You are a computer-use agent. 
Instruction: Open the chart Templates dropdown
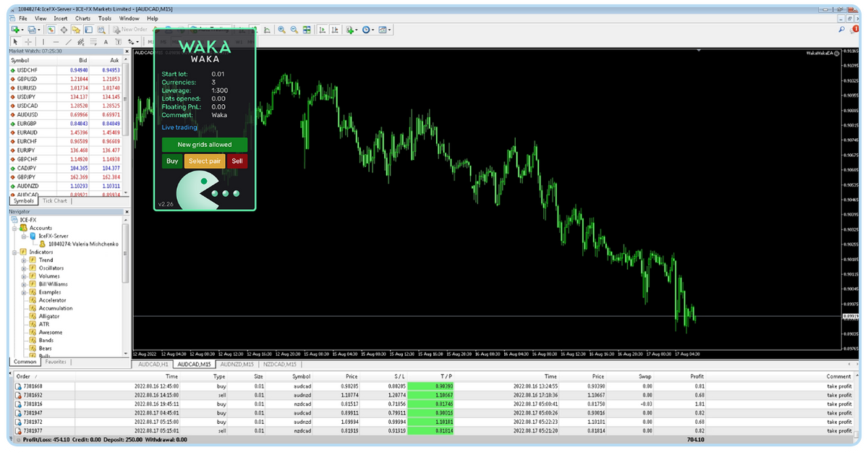(x=382, y=30)
